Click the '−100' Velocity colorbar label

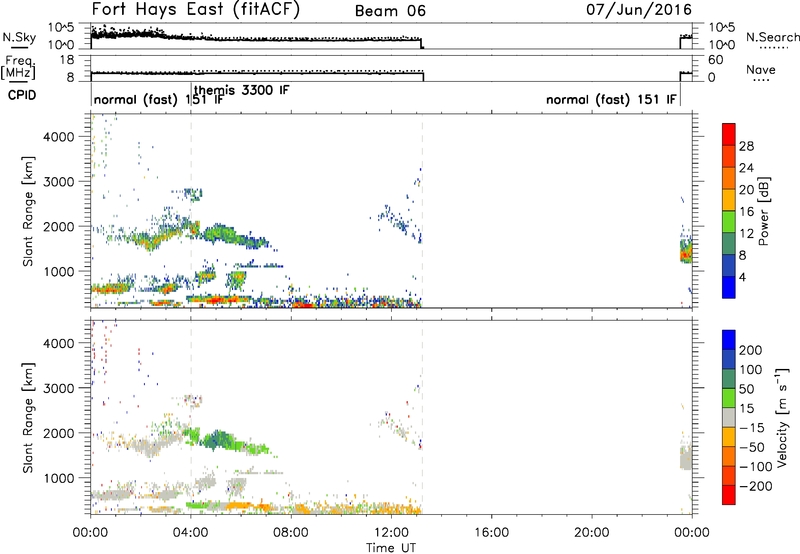point(755,467)
